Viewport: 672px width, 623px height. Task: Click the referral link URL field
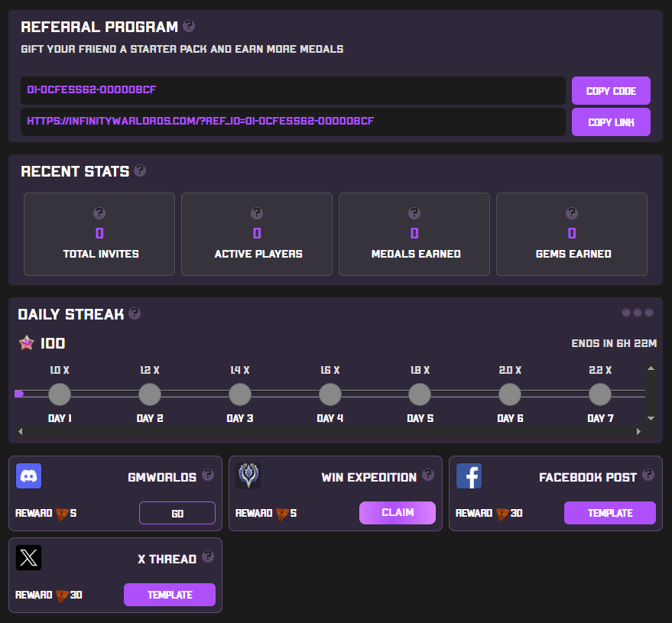293,122
